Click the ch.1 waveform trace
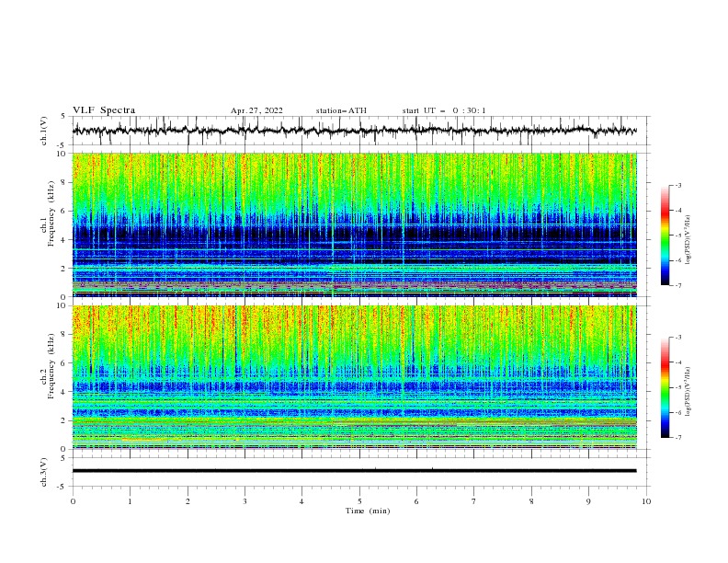 [x=355, y=131]
